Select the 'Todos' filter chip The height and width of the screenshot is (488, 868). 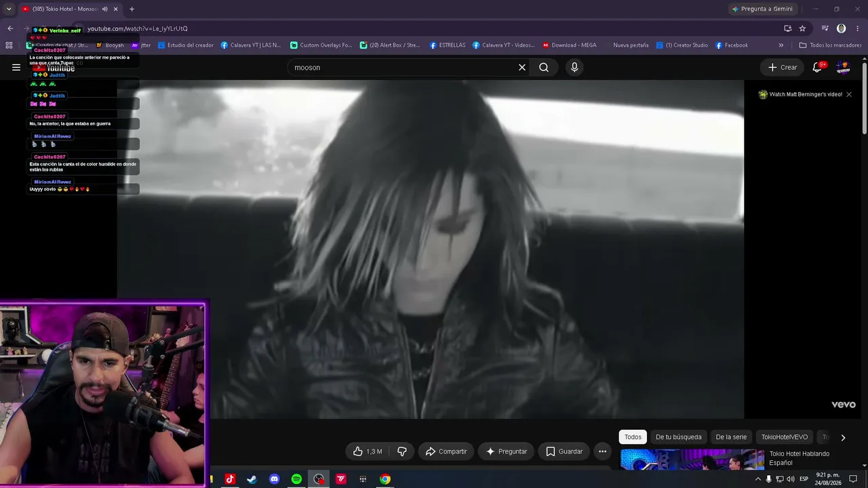click(x=633, y=437)
